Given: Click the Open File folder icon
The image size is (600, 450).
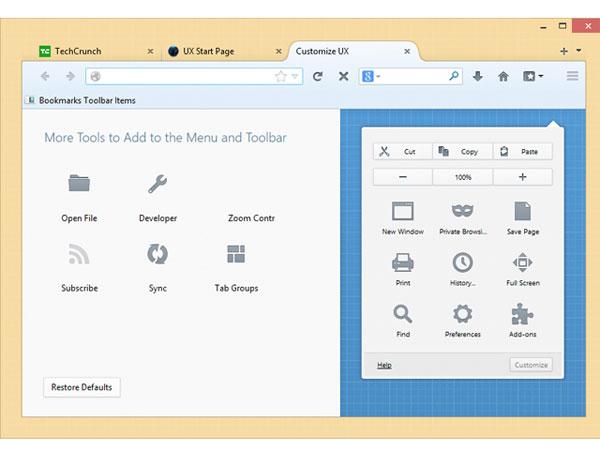Looking at the screenshot, I should click(79, 183).
